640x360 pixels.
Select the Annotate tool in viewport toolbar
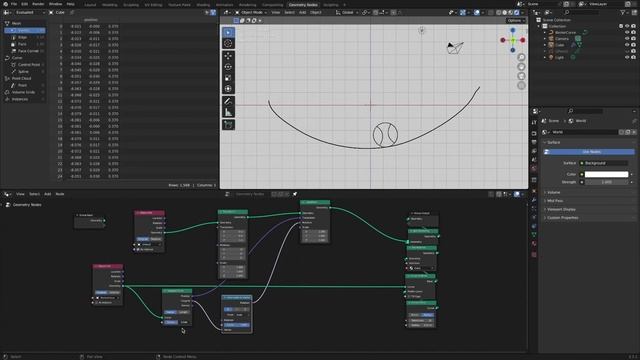tap(228, 101)
